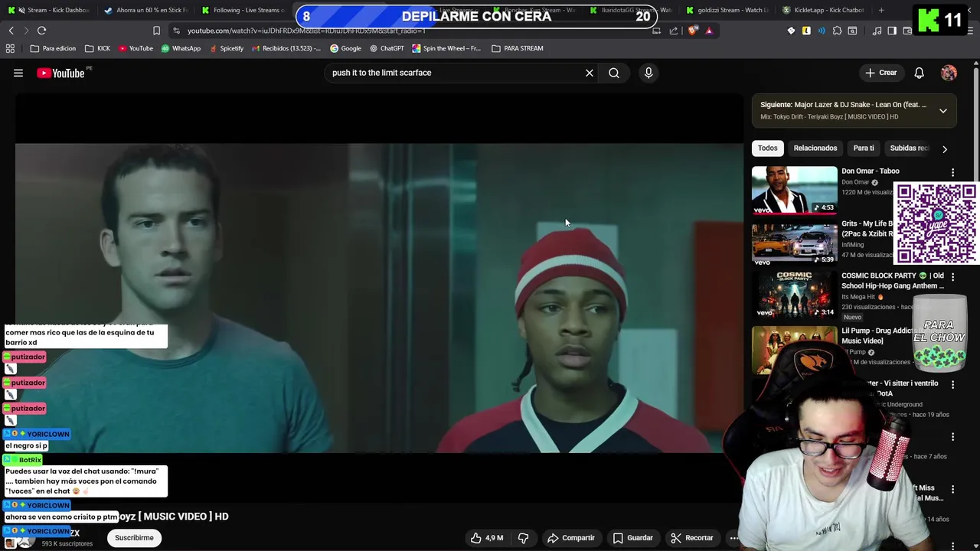Image resolution: width=980 pixels, height=551 pixels.
Task: Open COSMIC BLOCK PARTY video title
Action: [892, 280]
